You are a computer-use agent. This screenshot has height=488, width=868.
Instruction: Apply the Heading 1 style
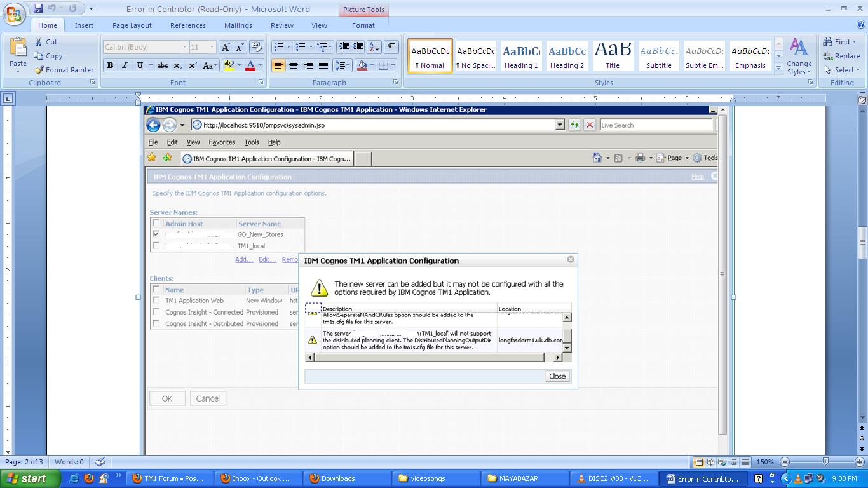[x=521, y=56]
